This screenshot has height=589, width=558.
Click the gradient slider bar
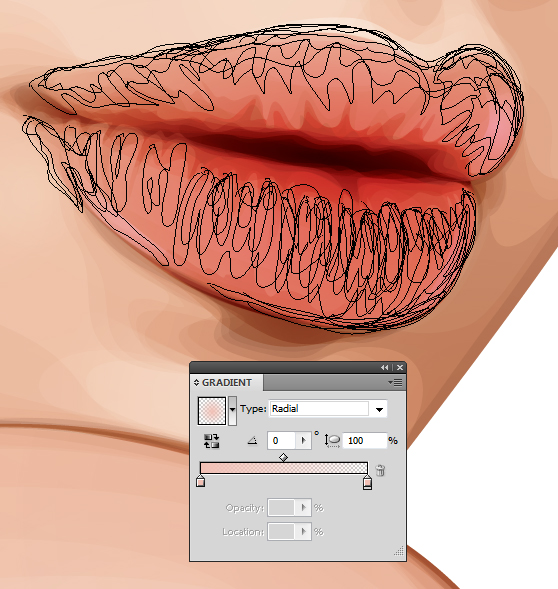pyautogui.click(x=284, y=468)
